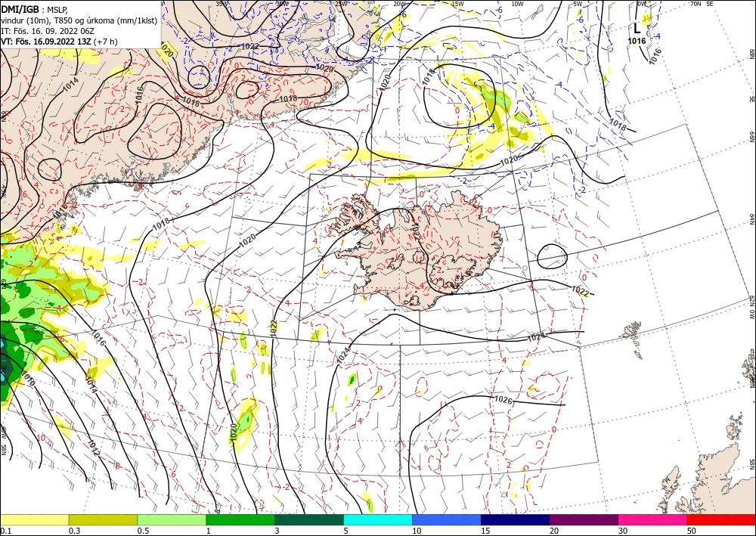Click the 1016 value beneath the L marker
The width and height of the screenshot is (756, 536).
click(637, 42)
